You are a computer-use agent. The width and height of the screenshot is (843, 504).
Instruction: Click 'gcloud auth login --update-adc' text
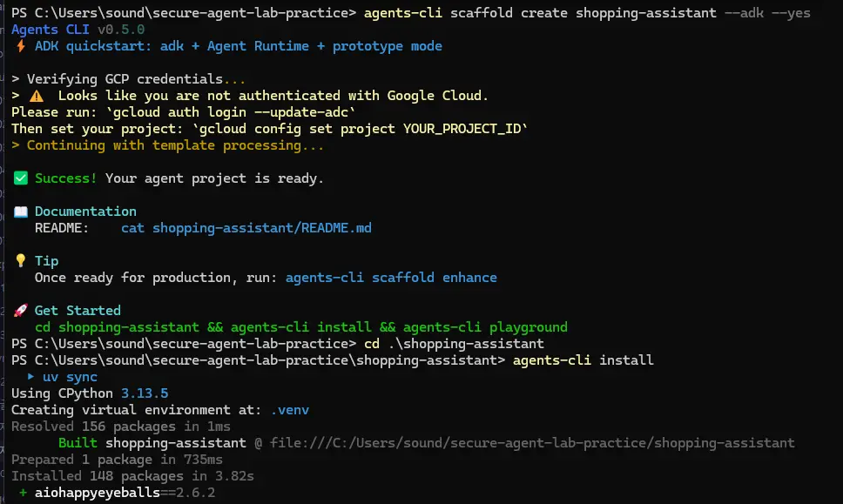[x=231, y=112]
